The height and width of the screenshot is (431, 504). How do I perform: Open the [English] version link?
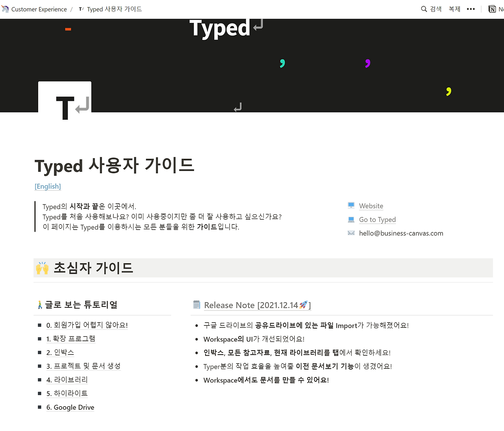point(48,186)
